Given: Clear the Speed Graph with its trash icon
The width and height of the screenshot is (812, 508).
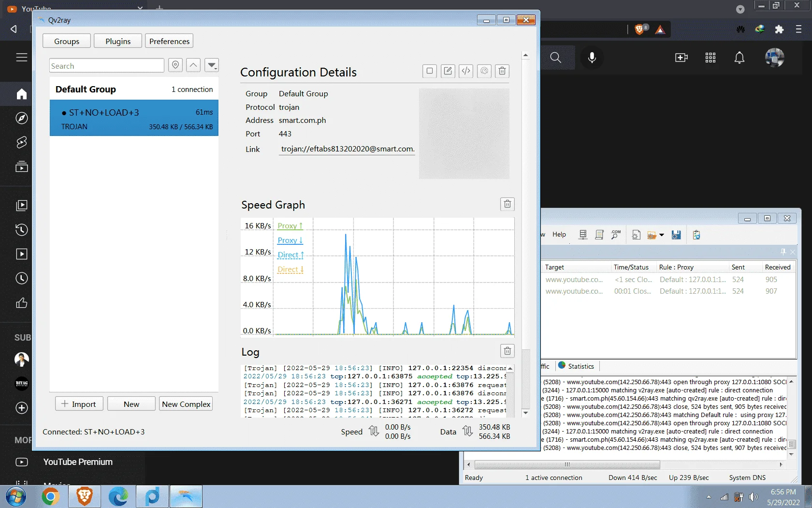Looking at the screenshot, I should pyautogui.click(x=507, y=204).
